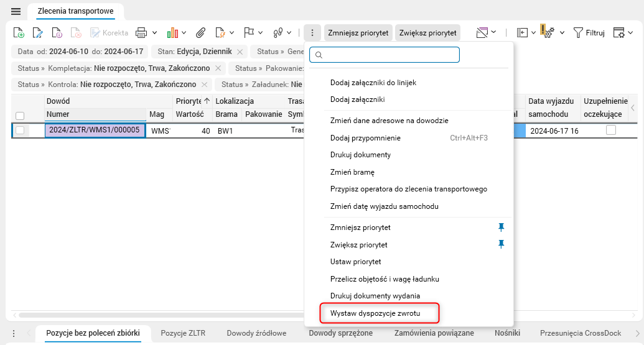Open the flag icon in the toolbar
This screenshot has height=345, width=644.
(x=249, y=33)
